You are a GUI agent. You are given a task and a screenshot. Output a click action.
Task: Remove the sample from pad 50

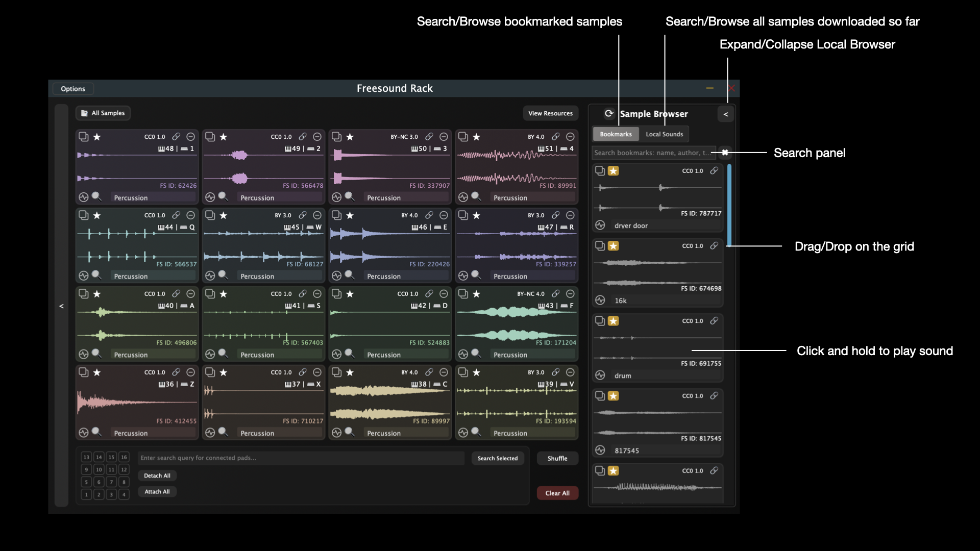(444, 137)
